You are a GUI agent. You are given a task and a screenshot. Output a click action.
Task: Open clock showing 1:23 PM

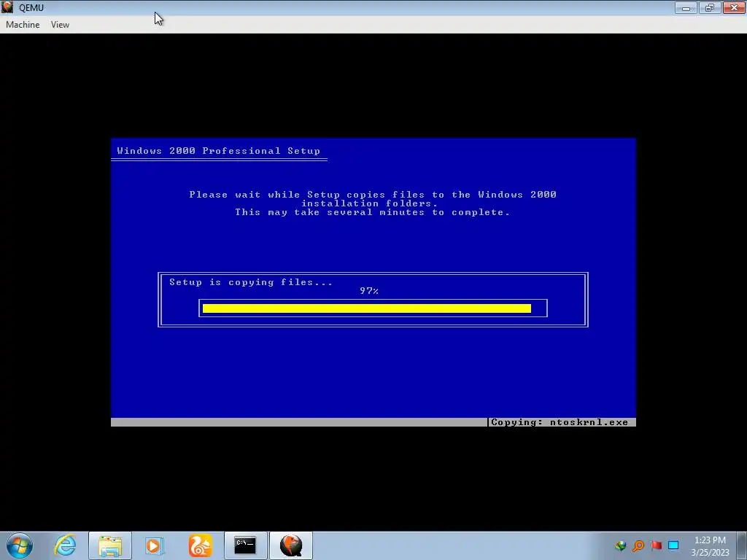pyautogui.click(x=710, y=546)
